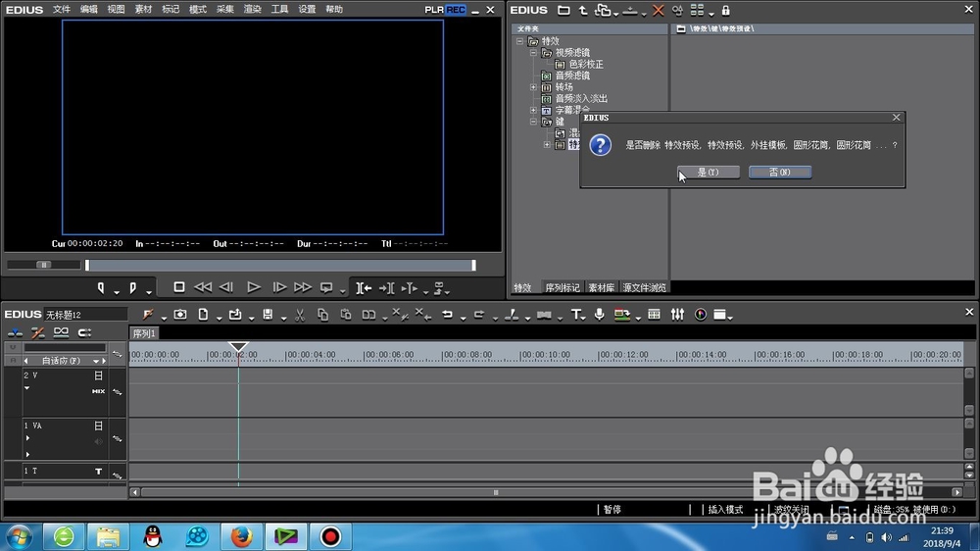Viewport: 980px width, 551px height.
Task: Click 是(Y) to confirm deletion
Action: click(709, 172)
